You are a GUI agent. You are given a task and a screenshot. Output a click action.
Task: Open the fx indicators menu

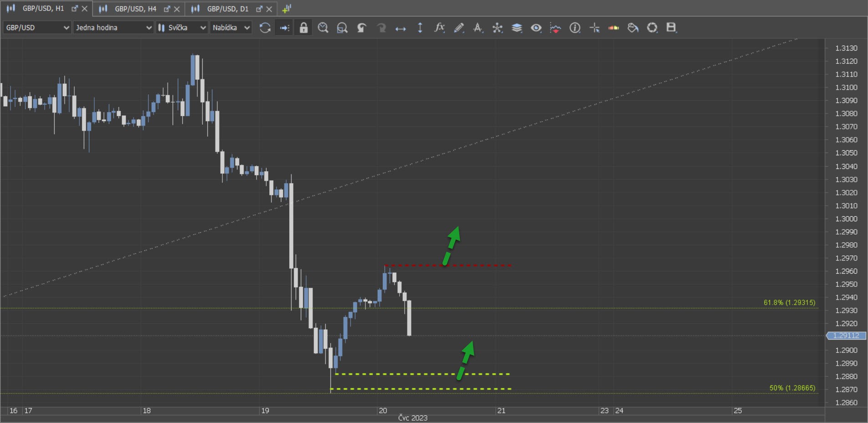coord(439,28)
